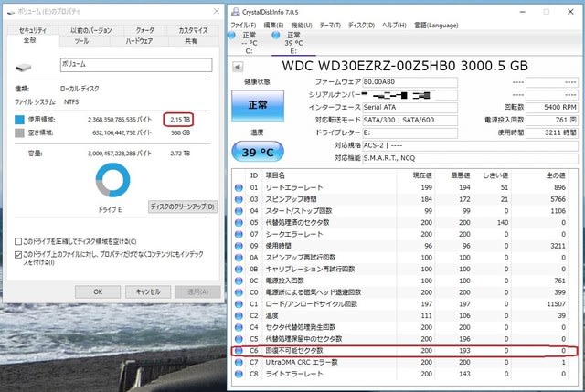Switch to the セキュリティ tab
585x392 pixels.
[33, 30]
